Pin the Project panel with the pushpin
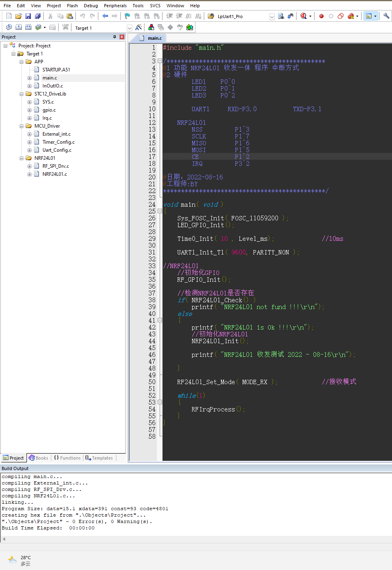 click(114, 37)
